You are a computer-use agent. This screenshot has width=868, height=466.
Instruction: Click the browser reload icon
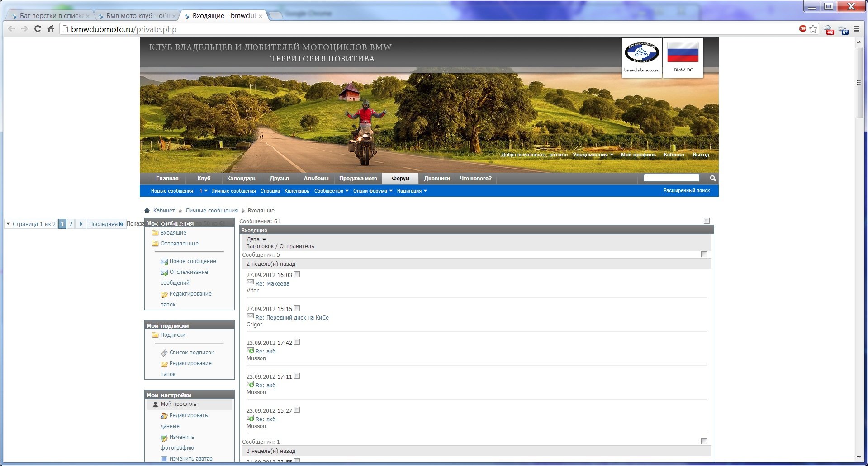click(x=38, y=29)
